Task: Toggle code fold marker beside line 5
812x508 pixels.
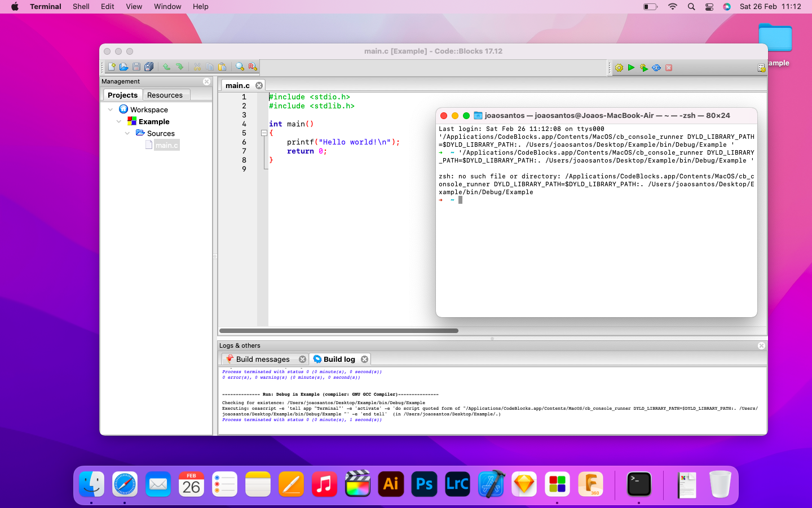Action: point(263,133)
